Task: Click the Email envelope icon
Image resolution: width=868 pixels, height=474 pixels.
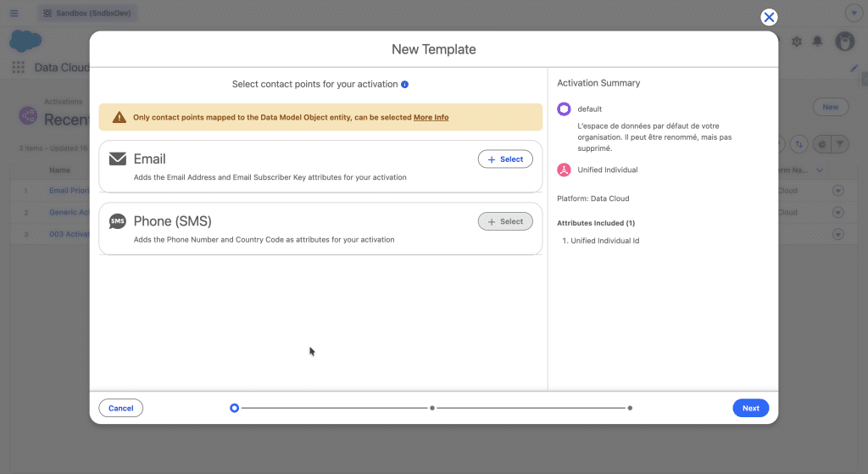Action: tap(117, 159)
